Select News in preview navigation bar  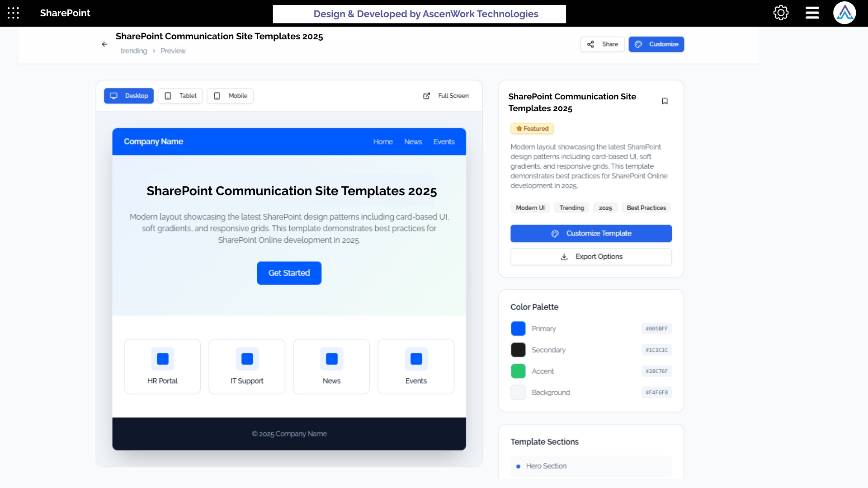click(x=413, y=142)
